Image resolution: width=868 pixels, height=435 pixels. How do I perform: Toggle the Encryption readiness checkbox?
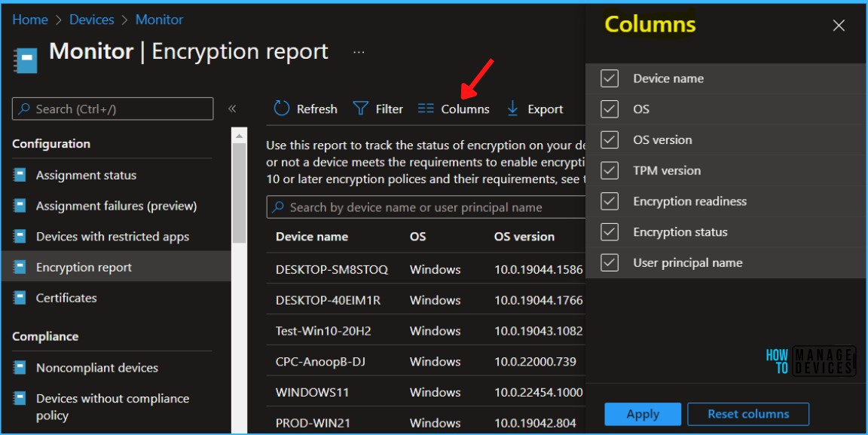(x=610, y=201)
